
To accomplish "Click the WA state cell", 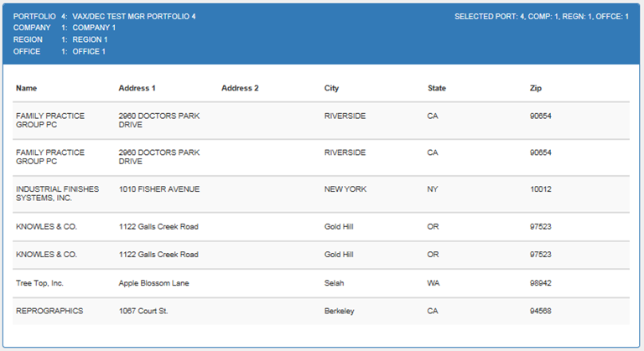I will (434, 283).
